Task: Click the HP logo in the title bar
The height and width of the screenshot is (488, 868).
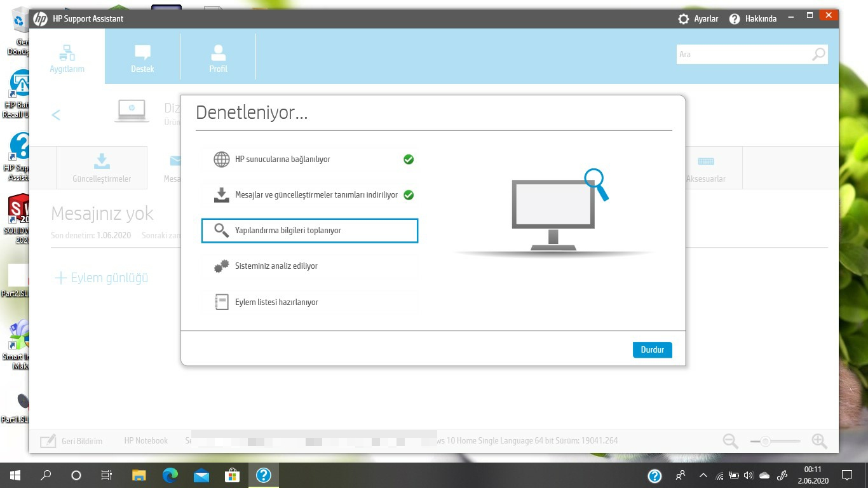Action: pyautogui.click(x=40, y=19)
